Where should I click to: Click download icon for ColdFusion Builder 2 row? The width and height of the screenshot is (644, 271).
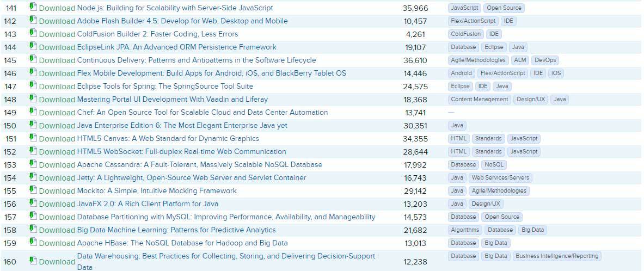pyautogui.click(x=33, y=33)
